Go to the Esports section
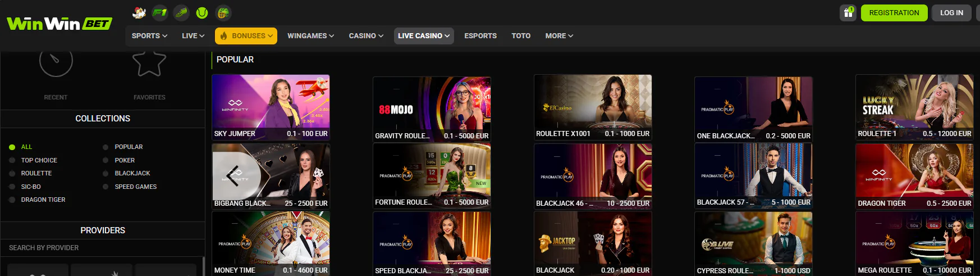This screenshot has height=276, width=980. 480,36
